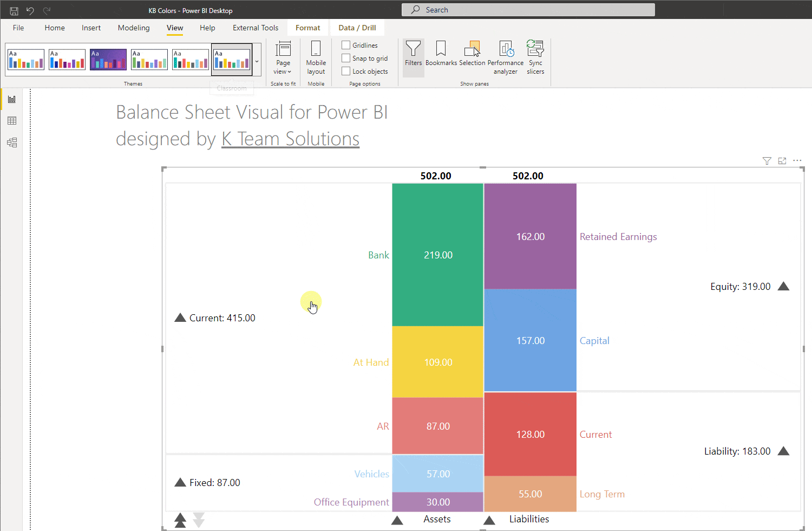Open the Selection pane

click(472, 54)
